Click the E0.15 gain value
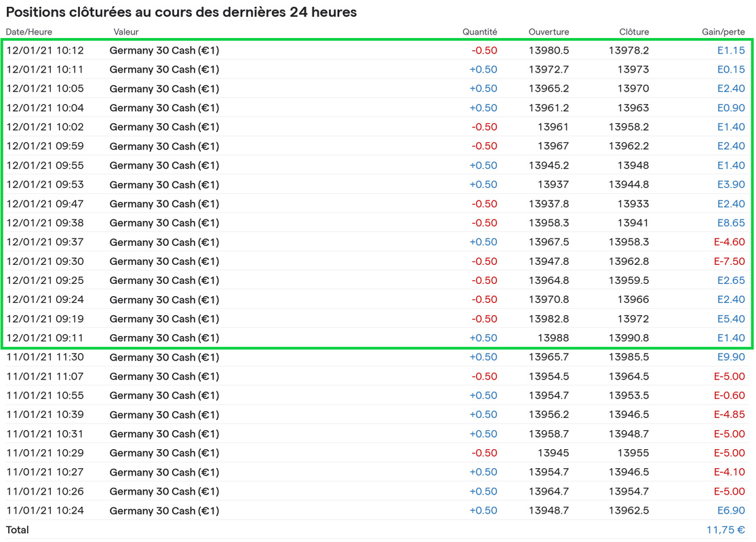Viewport: 756px width, 542px height. [731, 69]
